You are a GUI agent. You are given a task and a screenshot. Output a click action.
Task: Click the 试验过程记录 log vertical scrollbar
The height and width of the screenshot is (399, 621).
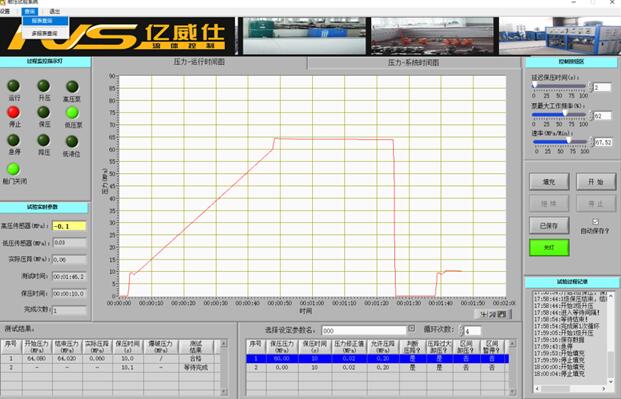tap(611, 339)
